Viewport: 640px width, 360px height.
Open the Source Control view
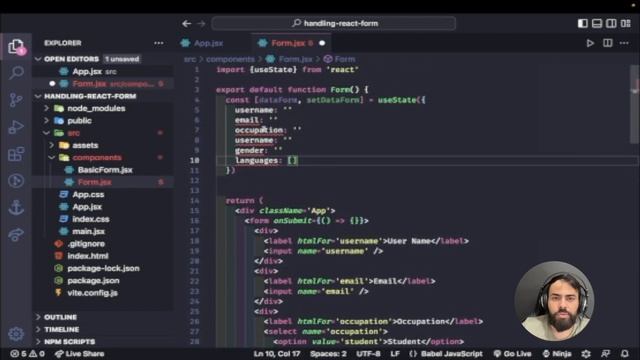(16, 100)
